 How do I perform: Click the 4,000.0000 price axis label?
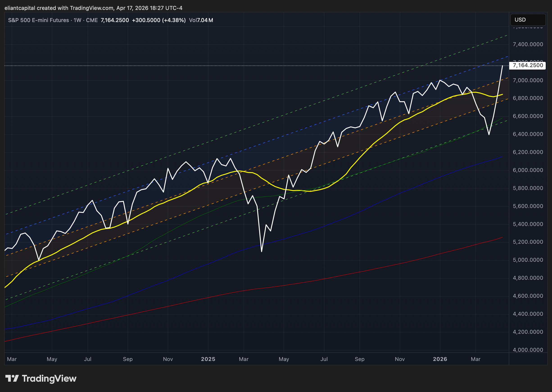point(528,350)
